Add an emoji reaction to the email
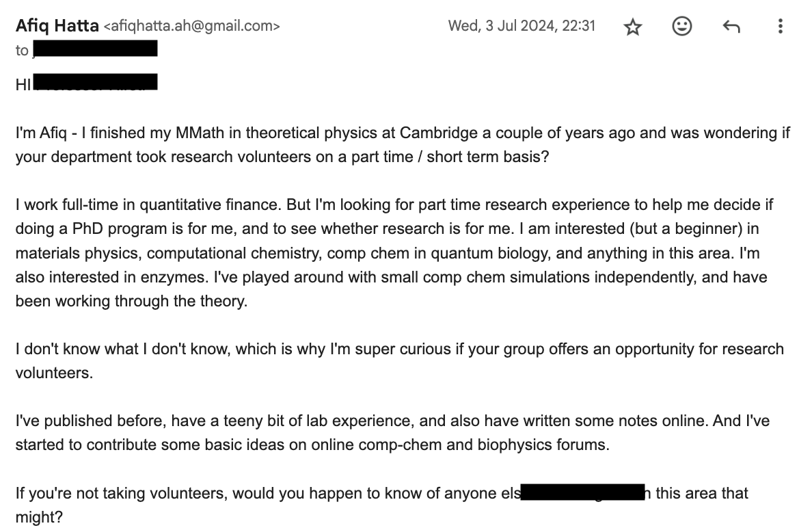 coord(681,26)
